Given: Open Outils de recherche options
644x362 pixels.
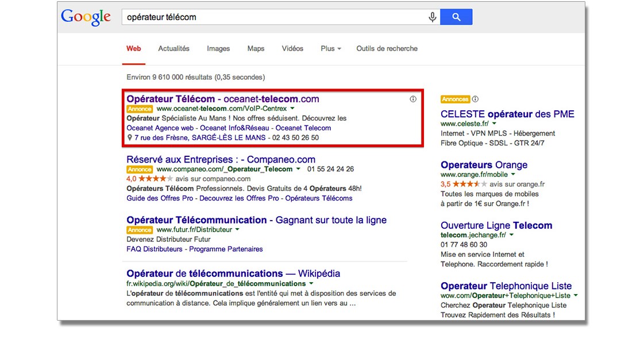Looking at the screenshot, I should (387, 49).
